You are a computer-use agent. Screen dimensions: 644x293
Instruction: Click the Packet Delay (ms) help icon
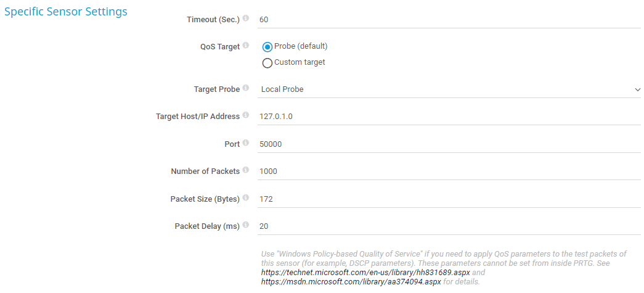point(246,226)
